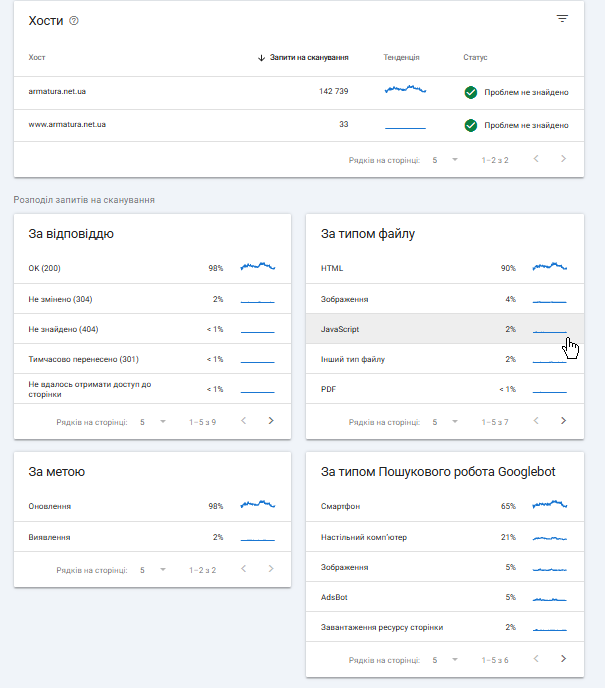605x688 pixels.
Task: Click previous page arrow in Хости table
Action: pos(536,159)
